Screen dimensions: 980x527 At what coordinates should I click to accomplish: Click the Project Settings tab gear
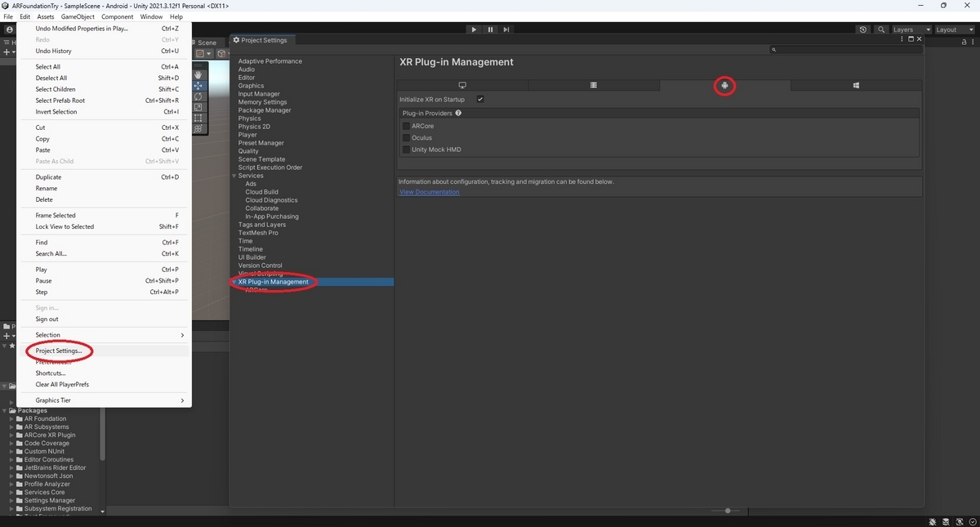[236, 40]
